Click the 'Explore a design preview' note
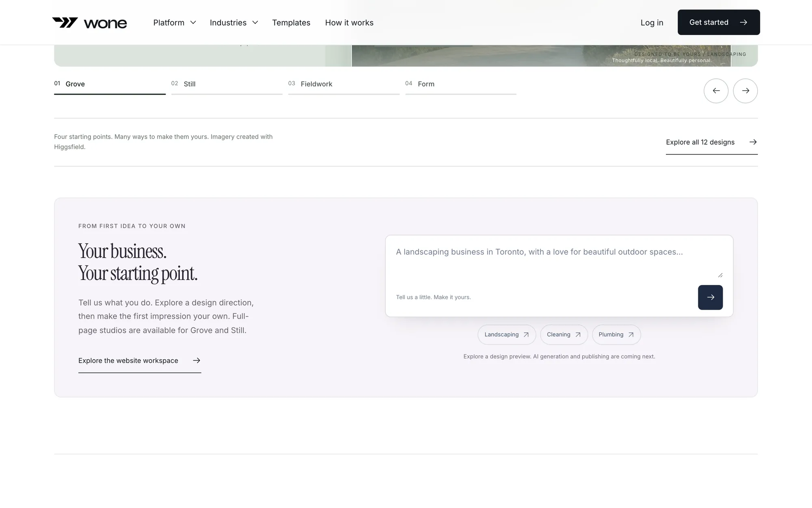The width and height of the screenshot is (812, 508). coord(559,356)
